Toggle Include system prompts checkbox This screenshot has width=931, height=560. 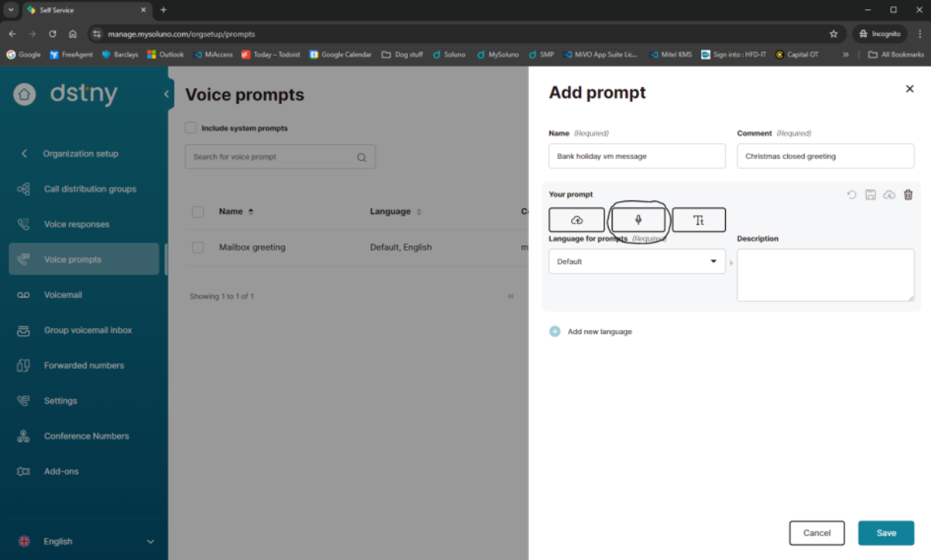(191, 128)
